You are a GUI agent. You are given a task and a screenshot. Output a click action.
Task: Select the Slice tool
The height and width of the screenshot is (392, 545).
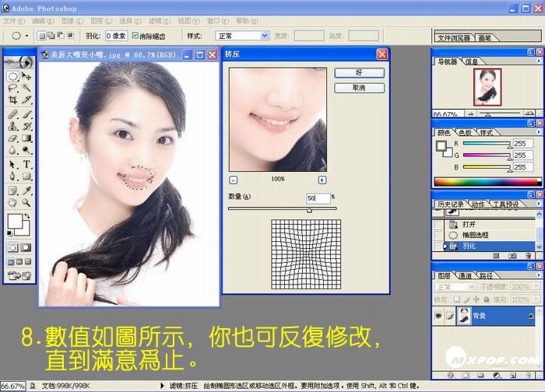pyautogui.click(x=26, y=100)
